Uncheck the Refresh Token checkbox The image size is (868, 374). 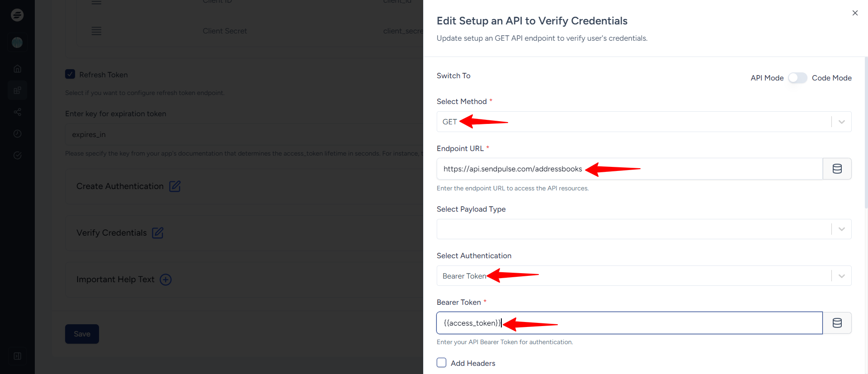[x=70, y=74]
